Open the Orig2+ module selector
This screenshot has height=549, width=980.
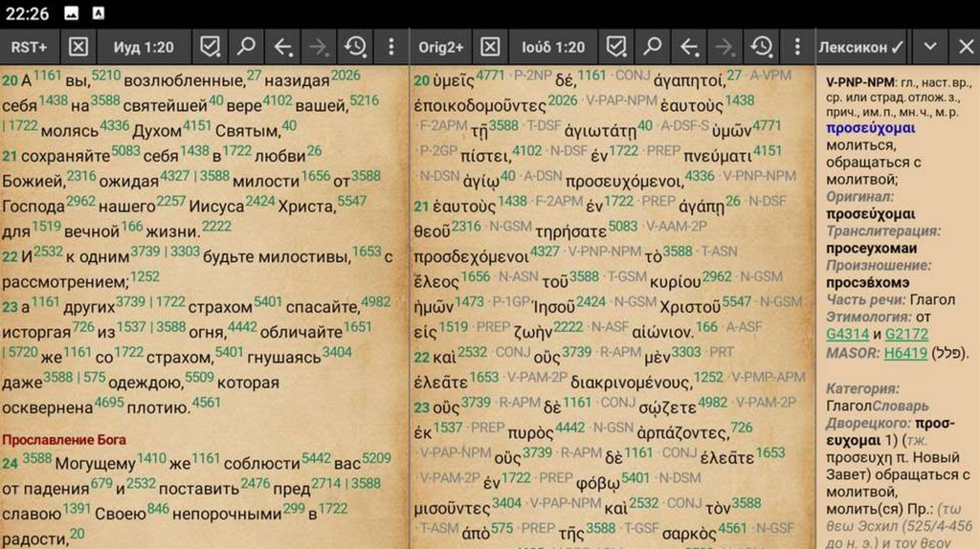[x=441, y=47]
